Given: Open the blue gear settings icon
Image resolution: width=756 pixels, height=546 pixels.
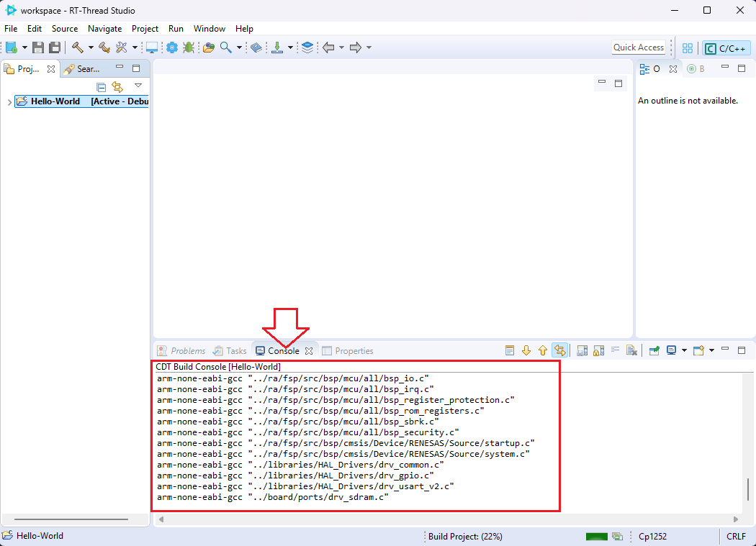Looking at the screenshot, I should pyautogui.click(x=172, y=47).
